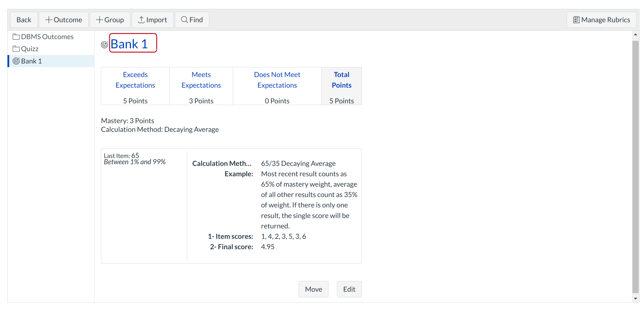Image resolution: width=644 pixels, height=311 pixels.
Task: Click the rubric icon on Manage Rubrics
Action: pyautogui.click(x=576, y=20)
